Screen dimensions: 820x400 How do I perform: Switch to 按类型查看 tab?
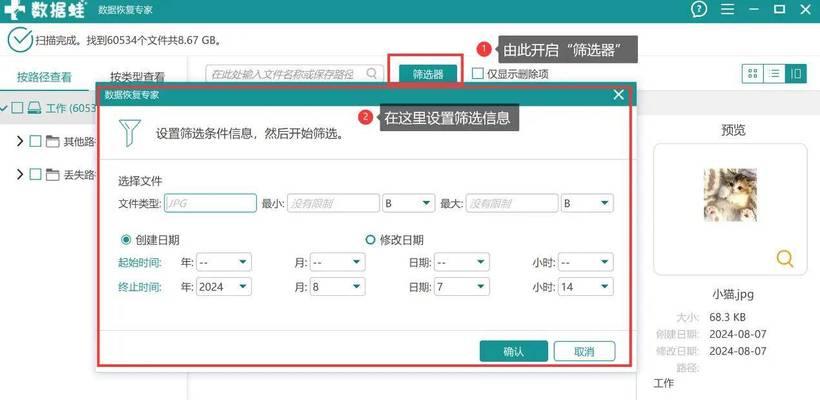click(138, 77)
